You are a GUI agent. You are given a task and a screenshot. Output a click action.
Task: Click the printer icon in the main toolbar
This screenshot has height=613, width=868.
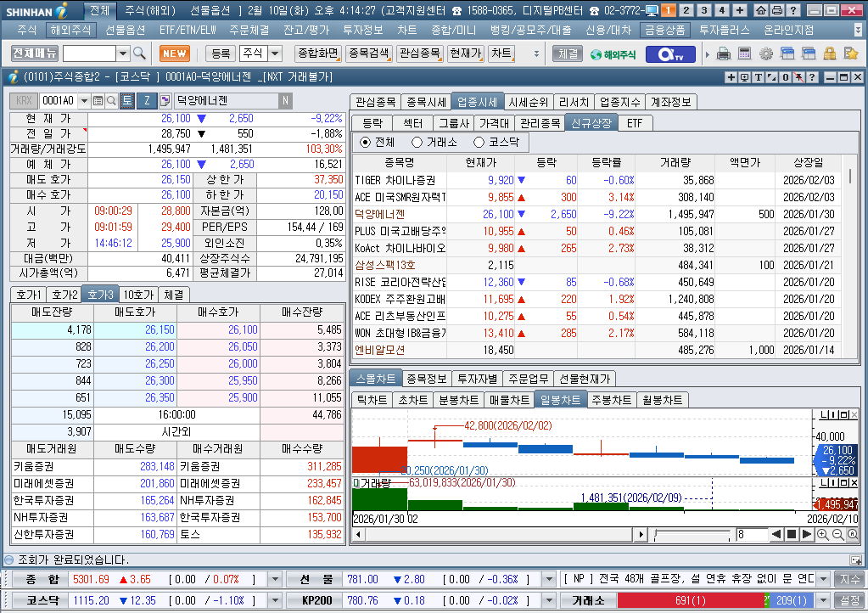coord(723,53)
